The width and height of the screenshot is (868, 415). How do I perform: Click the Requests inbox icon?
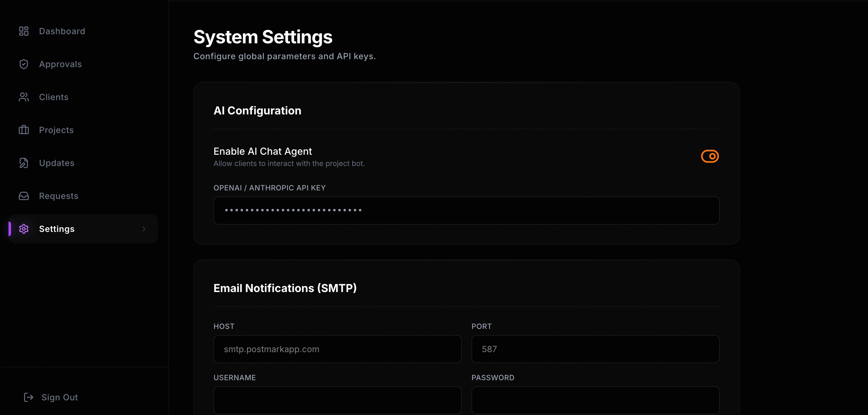click(x=23, y=196)
